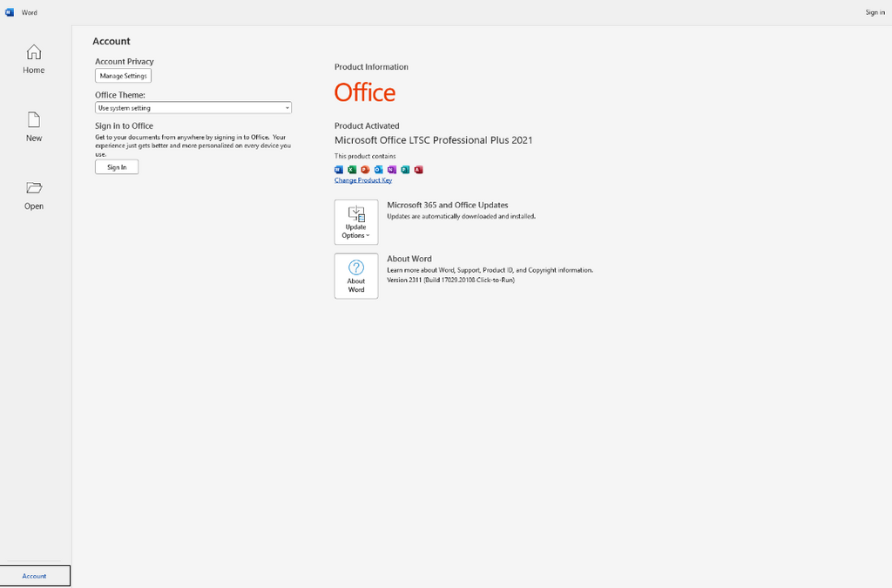
Task: Click the PowerPoint icon in product list
Action: point(365,170)
